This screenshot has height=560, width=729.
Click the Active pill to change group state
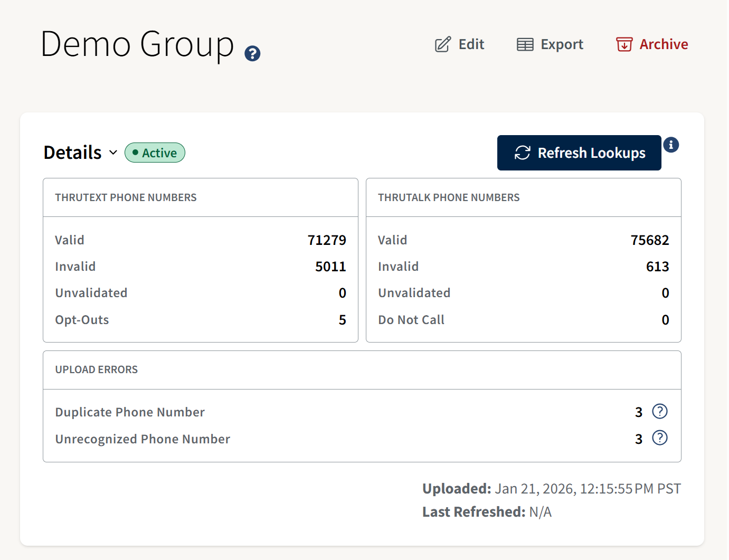coord(155,153)
